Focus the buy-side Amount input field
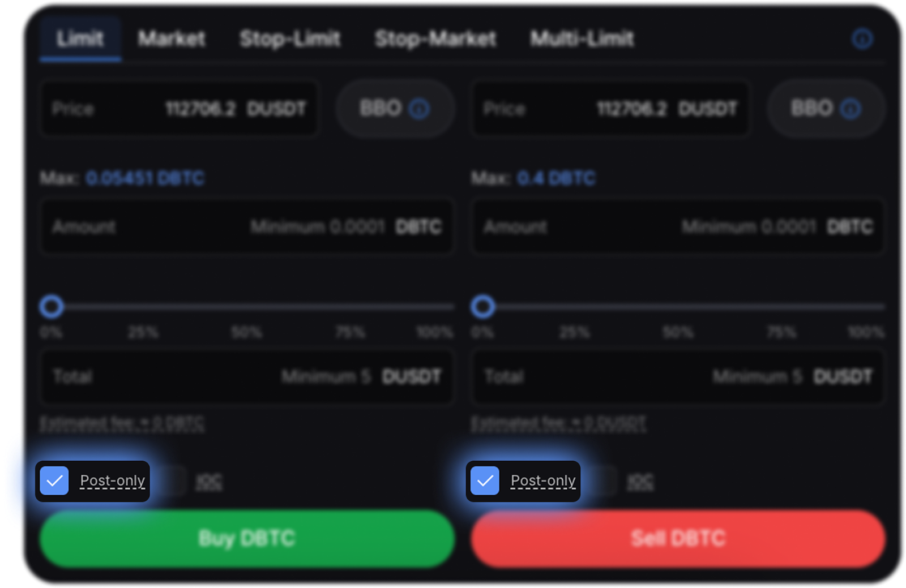Image resolution: width=906 pixels, height=588 pixels. pyautogui.click(x=247, y=227)
